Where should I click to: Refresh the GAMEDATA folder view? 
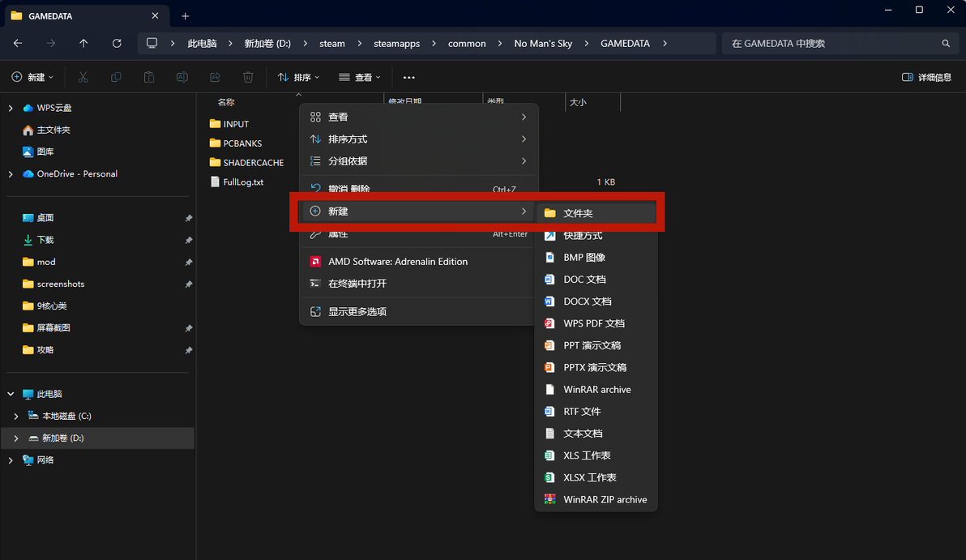click(x=117, y=43)
